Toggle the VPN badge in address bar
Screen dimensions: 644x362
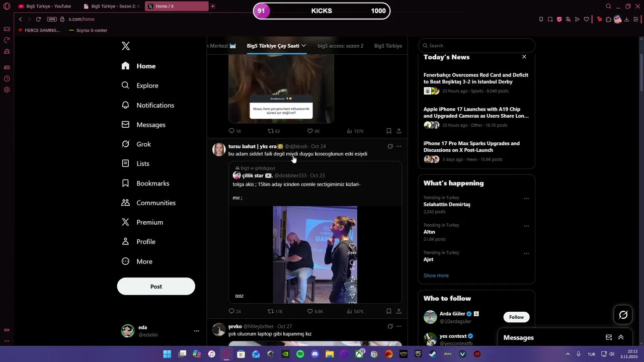[x=52, y=19]
